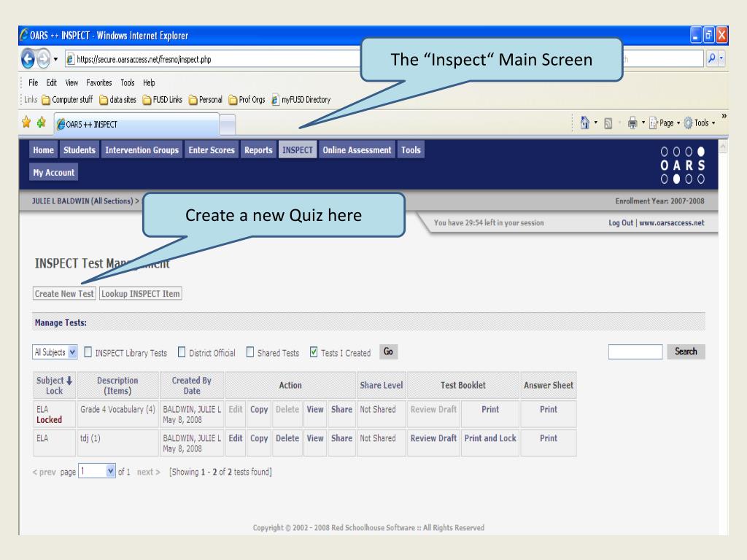
Task: Open the View menu
Action: 71,82
